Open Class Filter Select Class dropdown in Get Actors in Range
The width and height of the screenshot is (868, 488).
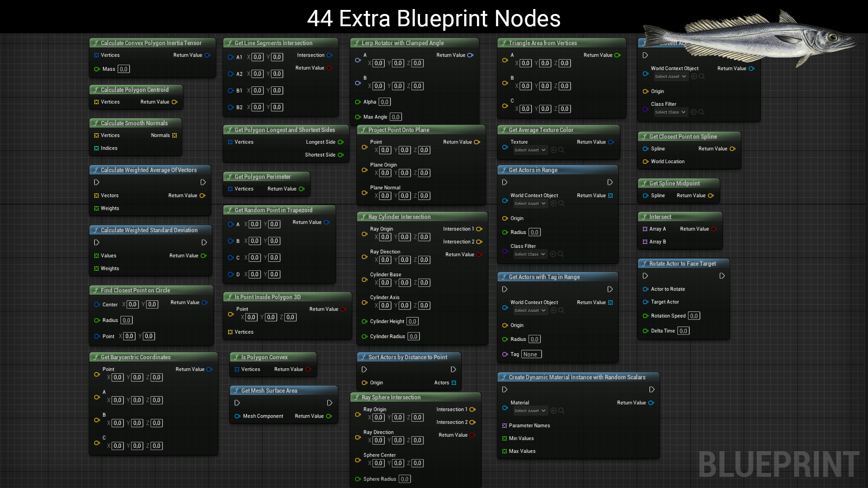tap(530, 254)
